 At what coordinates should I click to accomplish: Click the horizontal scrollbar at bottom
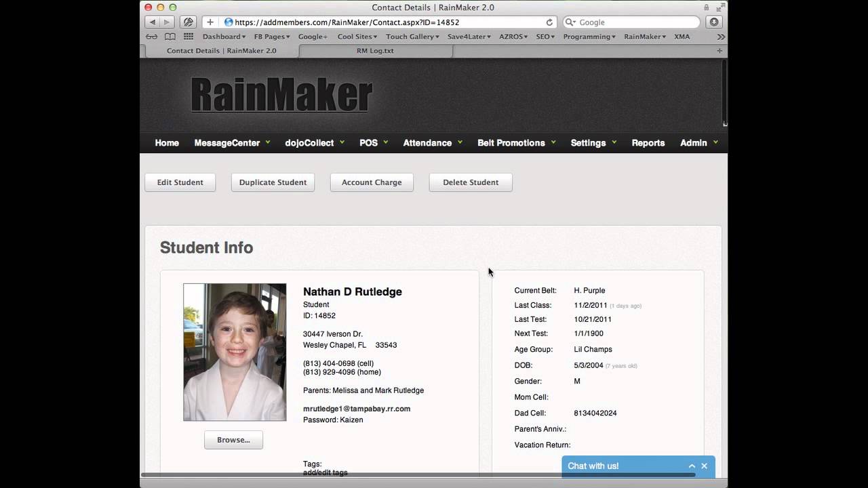pyautogui.click(x=418, y=474)
